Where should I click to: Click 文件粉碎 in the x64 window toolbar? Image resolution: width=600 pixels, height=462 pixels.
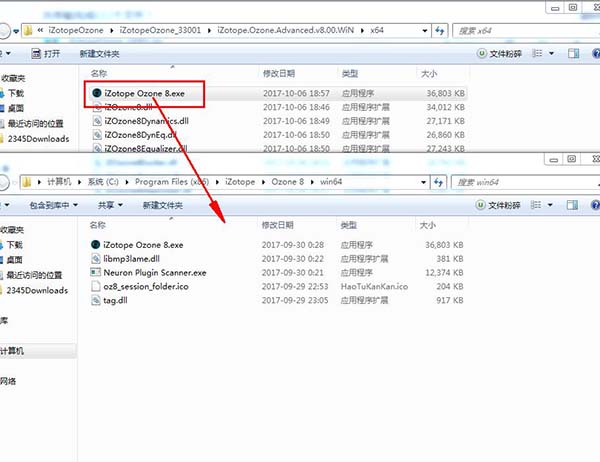[x=499, y=54]
